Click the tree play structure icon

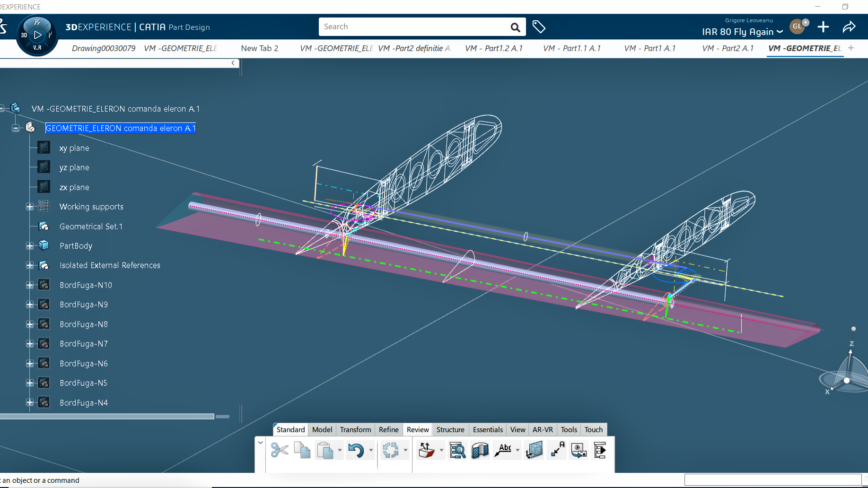(600, 450)
